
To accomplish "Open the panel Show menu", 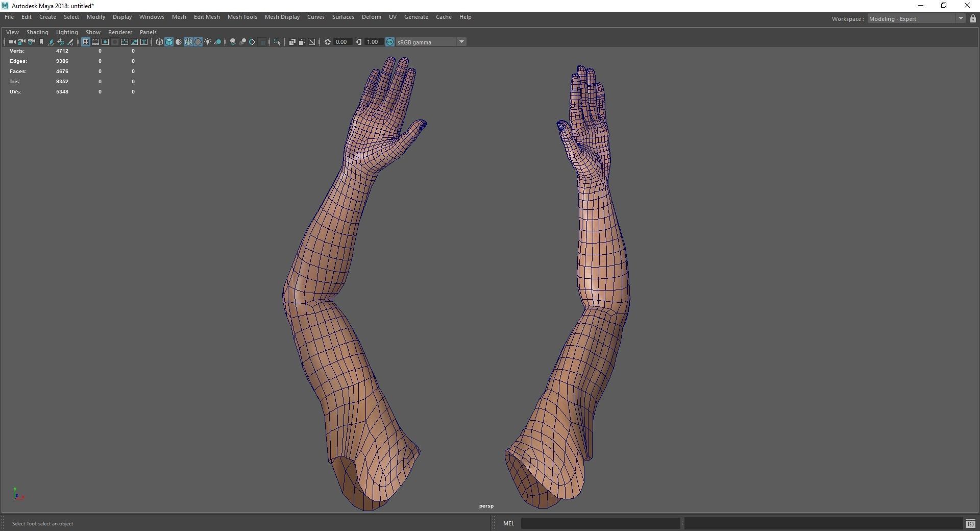I will click(x=93, y=32).
